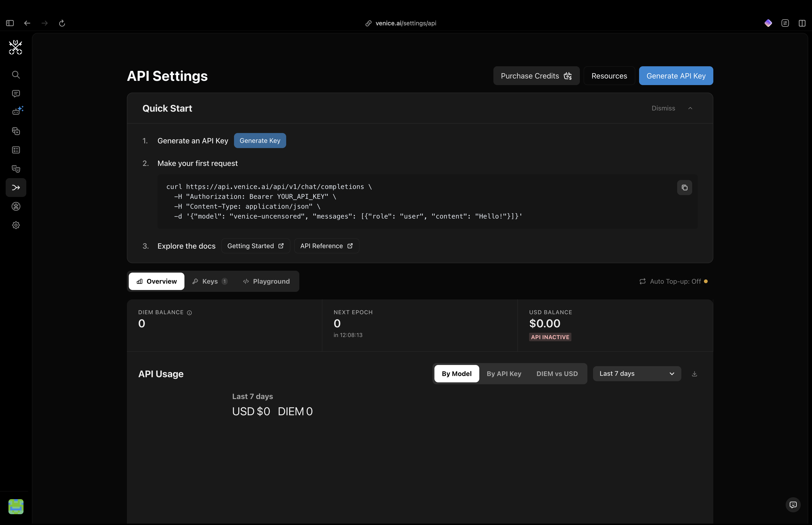Open the Last 7 days dropdown
Screen dimensions: 812x525
(x=637, y=374)
